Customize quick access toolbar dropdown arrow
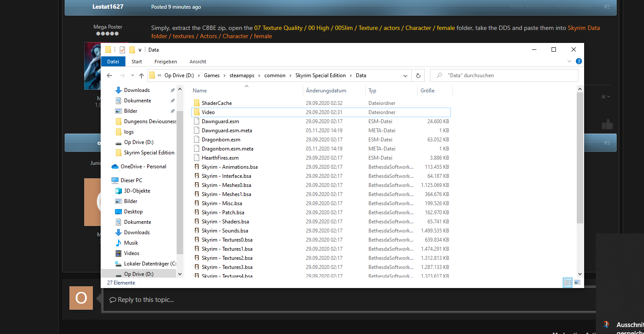The height and width of the screenshot is (334, 644). 140,50
